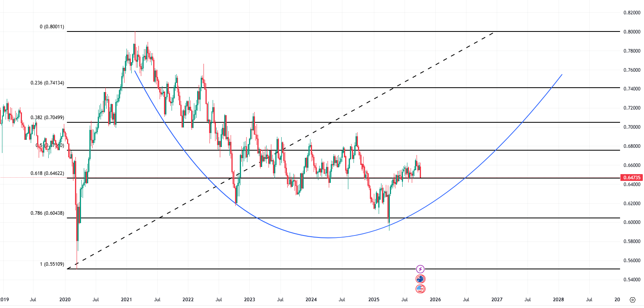Click 2028 on the time axis

coord(558,300)
